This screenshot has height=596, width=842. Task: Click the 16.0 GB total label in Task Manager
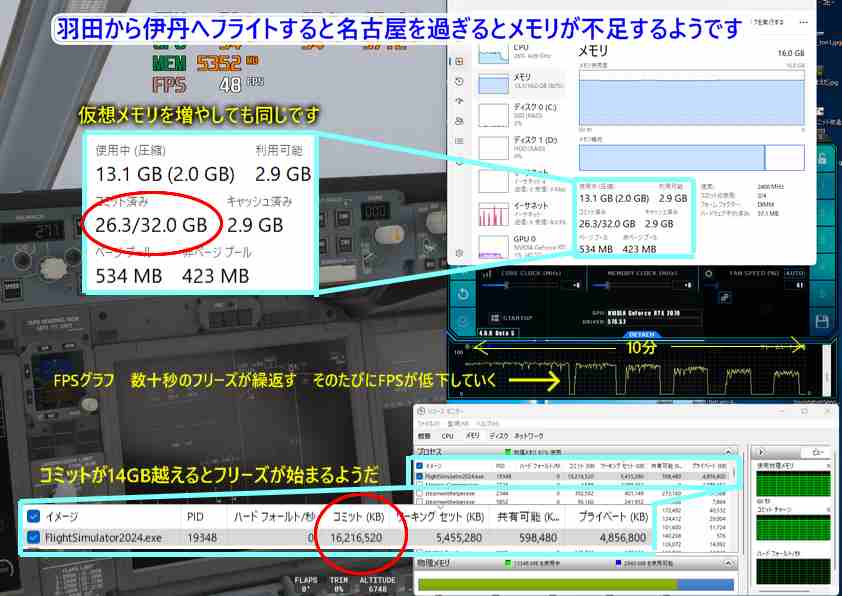click(x=791, y=53)
